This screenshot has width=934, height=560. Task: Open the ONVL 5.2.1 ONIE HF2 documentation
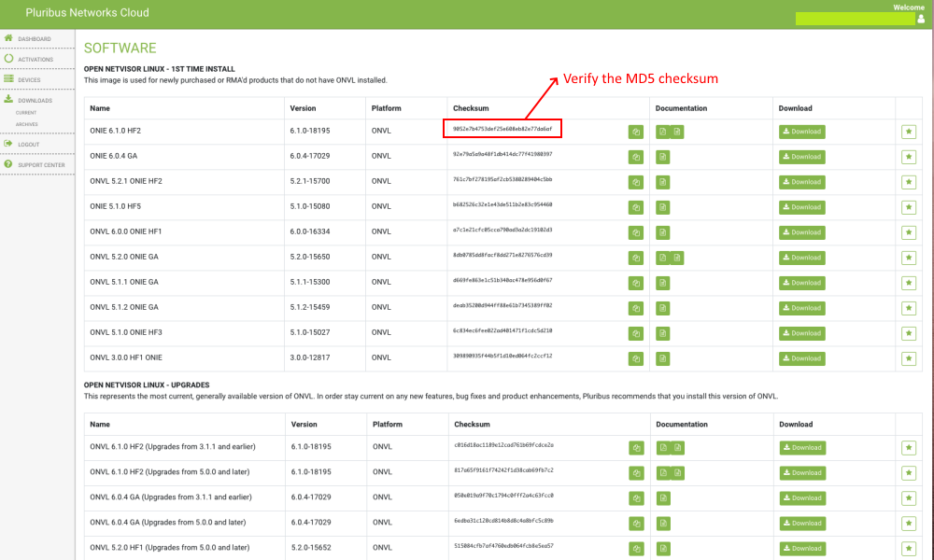(662, 182)
